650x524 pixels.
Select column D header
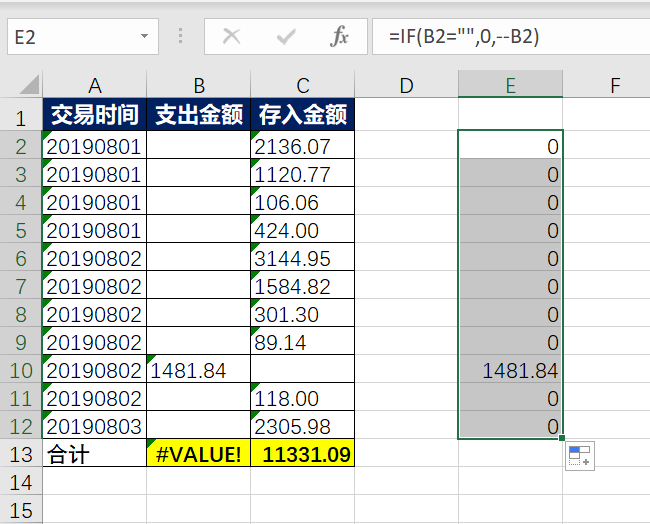point(406,85)
